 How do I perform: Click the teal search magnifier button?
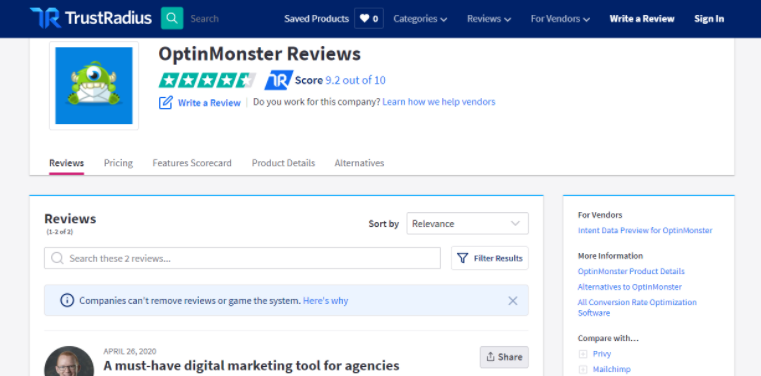point(172,18)
